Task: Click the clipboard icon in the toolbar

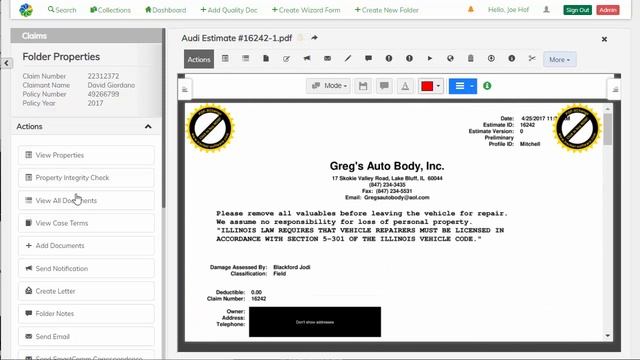Action: 471,59
